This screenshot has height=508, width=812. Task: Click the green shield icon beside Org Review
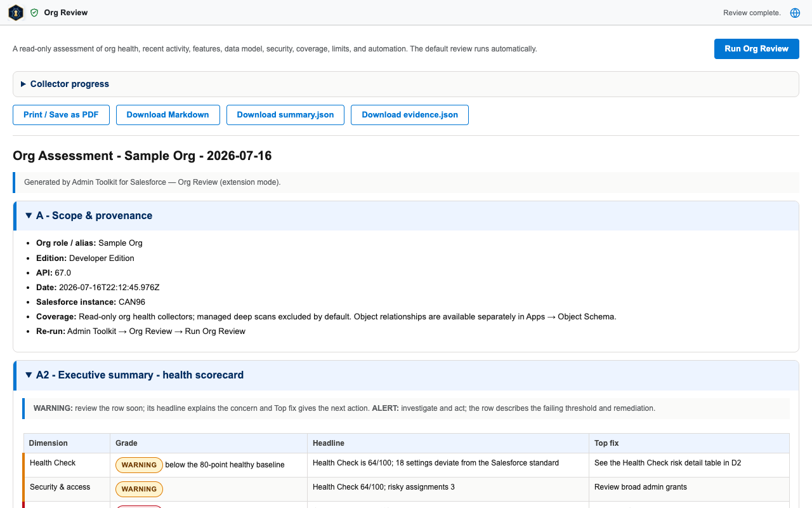coord(34,13)
